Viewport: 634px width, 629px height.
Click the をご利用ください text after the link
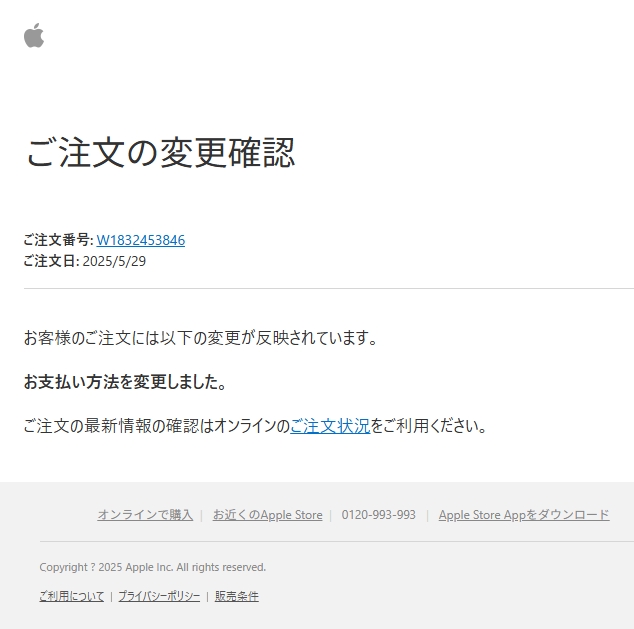tap(428, 426)
